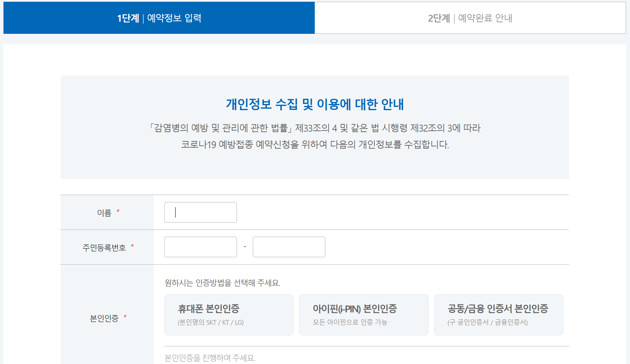This screenshot has height=364, width=630.
Task: Click the 본인인증 row label
Action: click(x=104, y=318)
